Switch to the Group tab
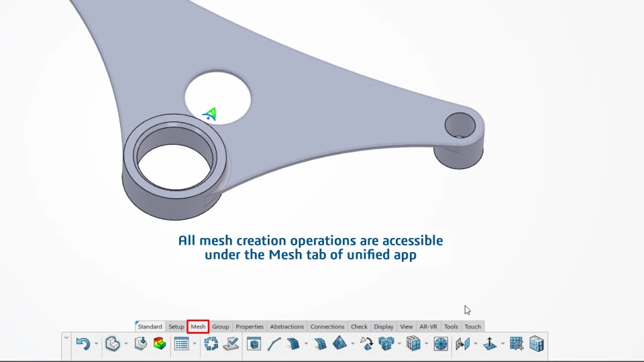The height and width of the screenshot is (362, 644). tap(221, 326)
